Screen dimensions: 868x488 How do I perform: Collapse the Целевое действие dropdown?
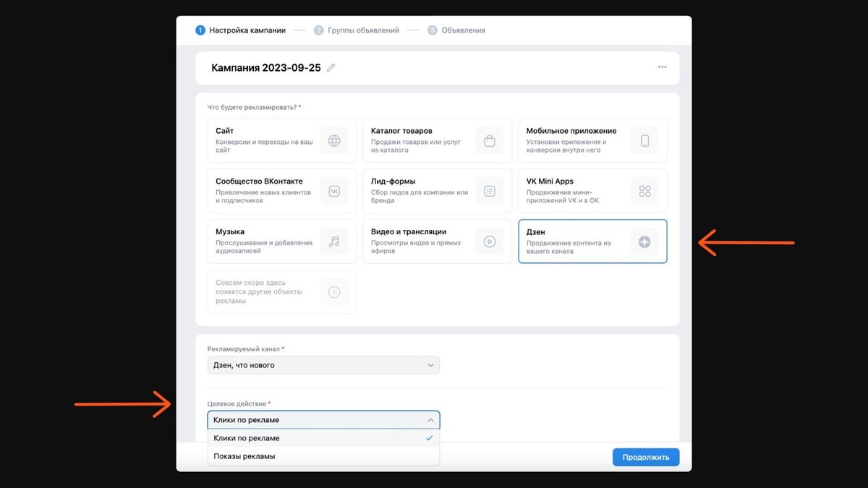(x=323, y=420)
